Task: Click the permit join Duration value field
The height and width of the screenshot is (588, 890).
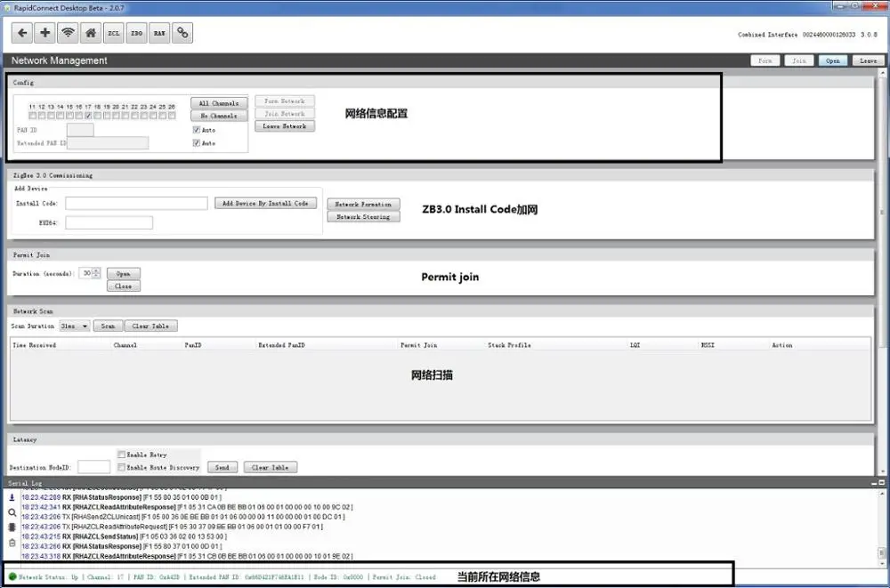Action: (x=85, y=274)
